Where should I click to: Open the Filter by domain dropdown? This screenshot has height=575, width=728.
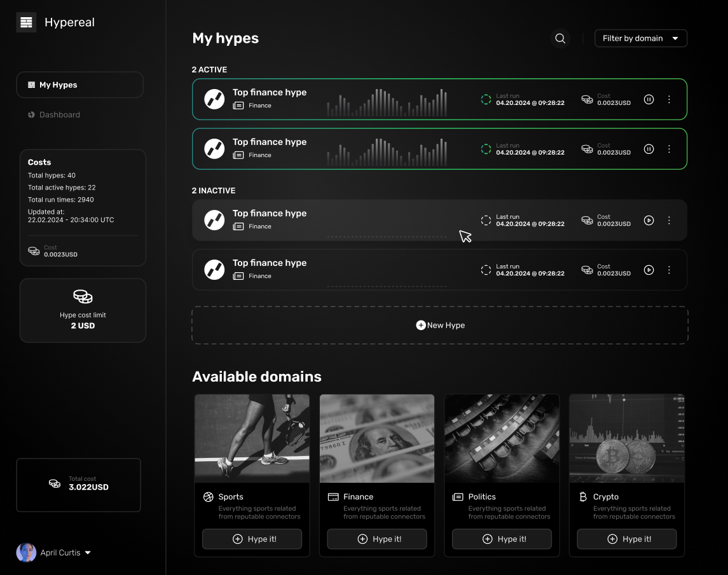click(x=640, y=38)
